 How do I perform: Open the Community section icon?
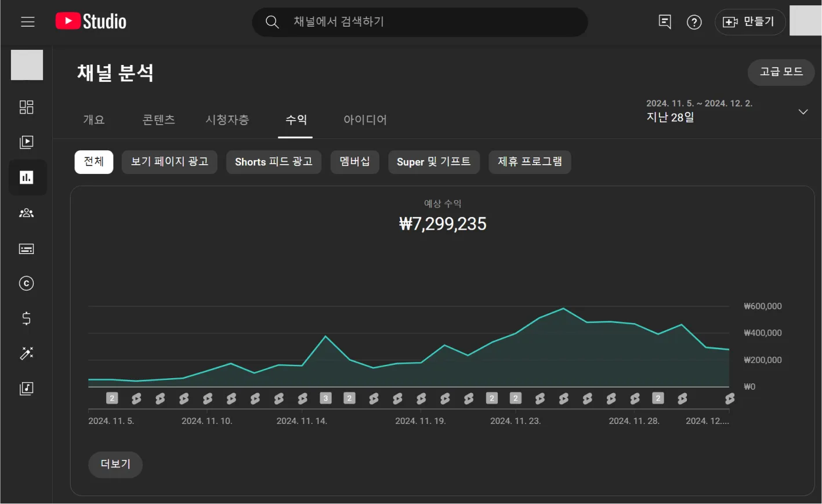[x=26, y=213]
